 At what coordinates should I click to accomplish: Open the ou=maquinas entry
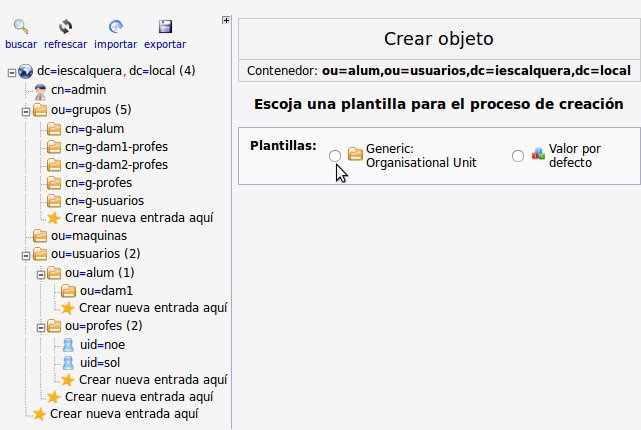click(x=89, y=236)
